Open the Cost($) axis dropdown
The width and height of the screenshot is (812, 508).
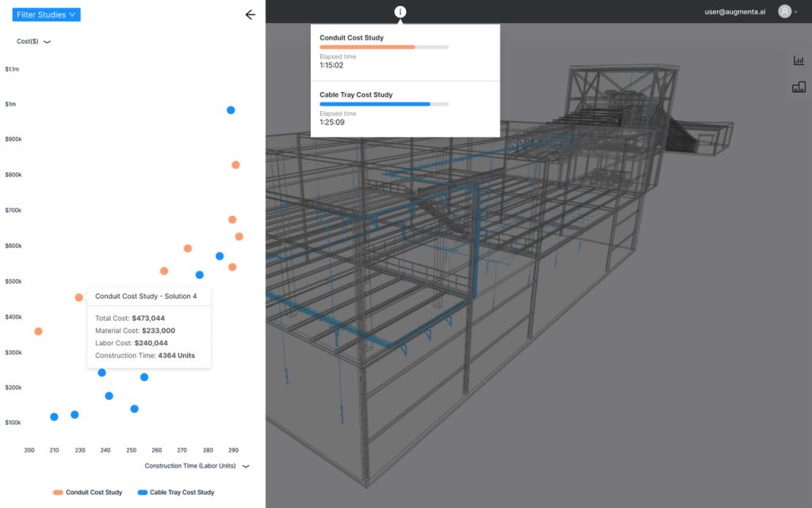click(x=32, y=40)
